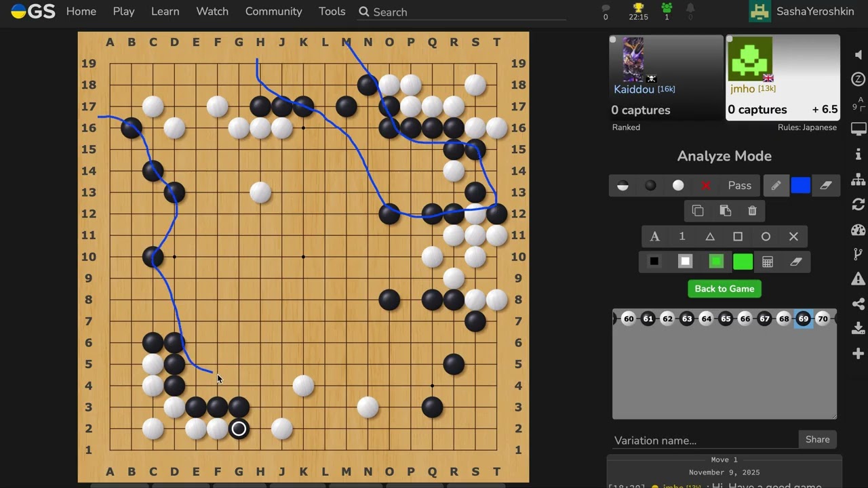The height and width of the screenshot is (488, 868).
Task: Open player Kaiddou profile link
Action: 634,89
